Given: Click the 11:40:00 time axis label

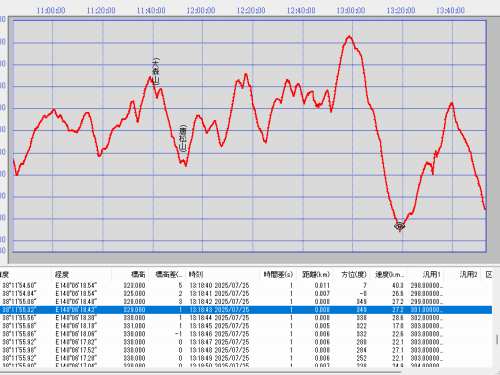Looking at the screenshot, I should 151,11.
